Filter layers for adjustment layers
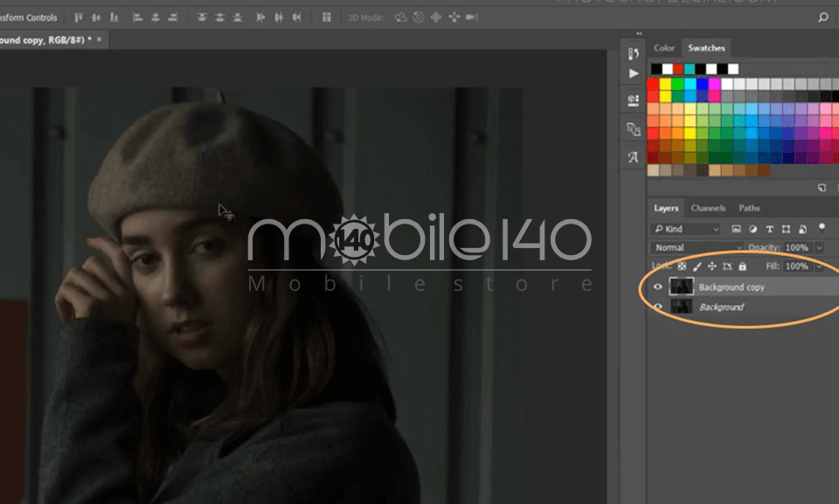839x504 pixels. 752,229
